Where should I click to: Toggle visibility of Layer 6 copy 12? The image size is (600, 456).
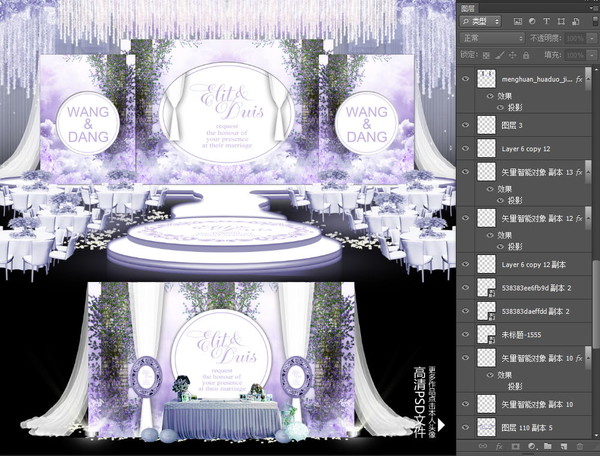466,148
